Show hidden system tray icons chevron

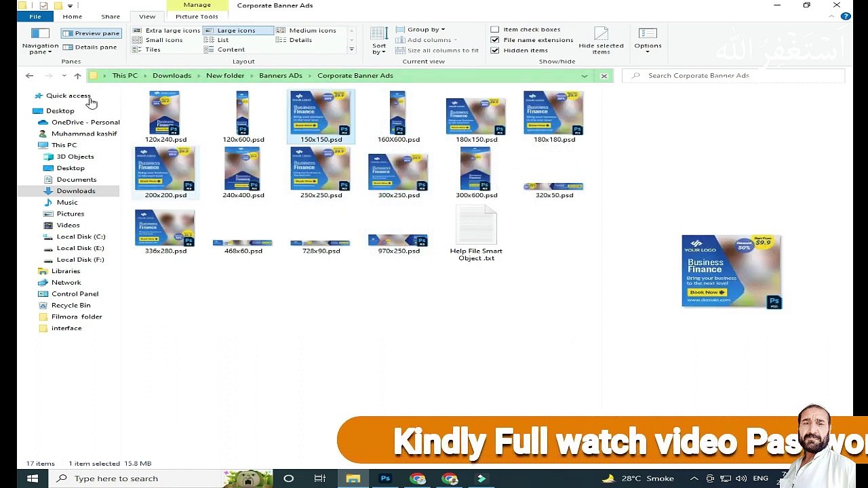click(x=694, y=479)
